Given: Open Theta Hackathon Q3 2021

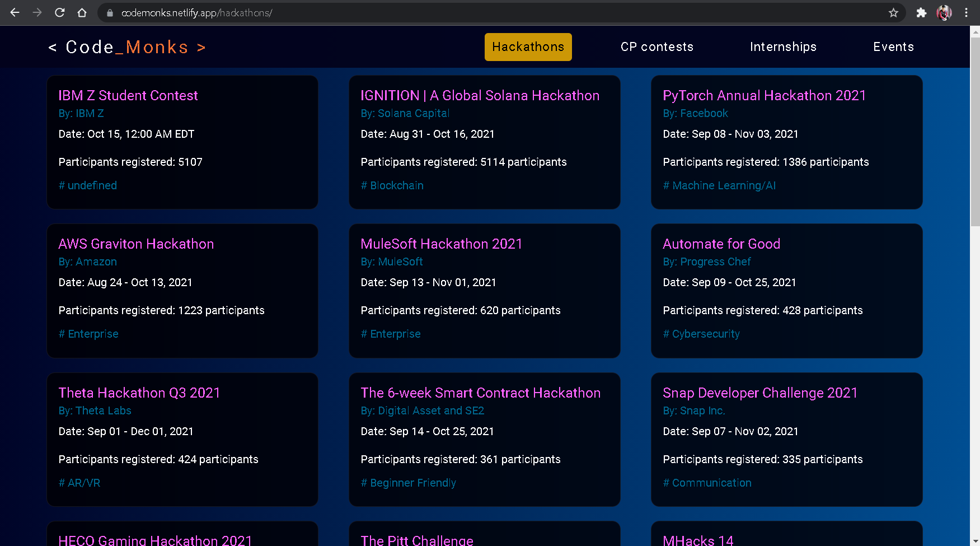Looking at the screenshot, I should pyautogui.click(x=139, y=393).
